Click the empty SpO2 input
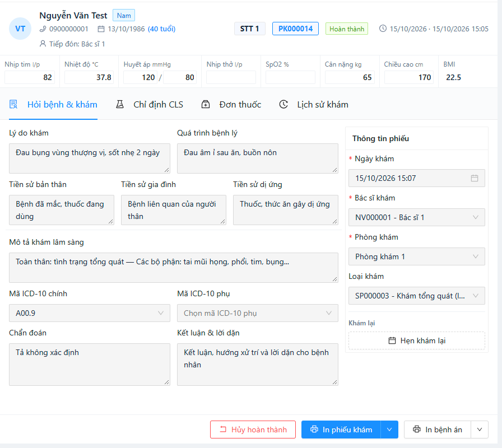502x448 pixels. pyautogui.click(x=290, y=77)
